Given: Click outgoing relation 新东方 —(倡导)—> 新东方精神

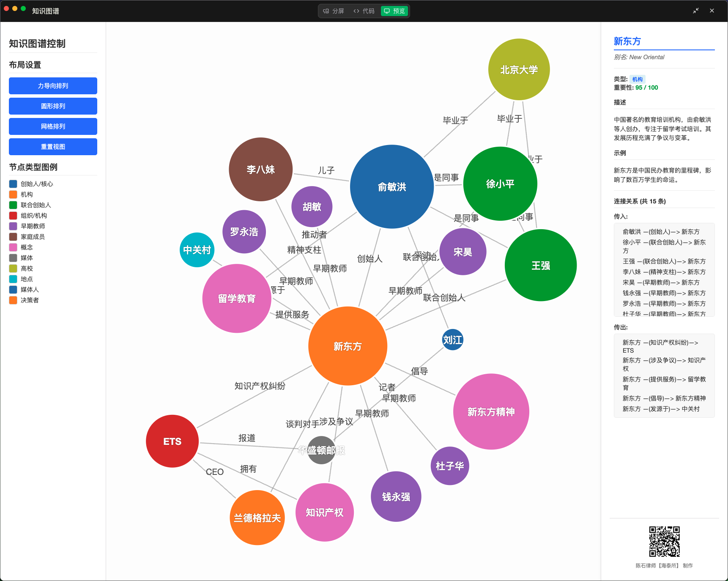Looking at the screenshot, I should 664,398.
